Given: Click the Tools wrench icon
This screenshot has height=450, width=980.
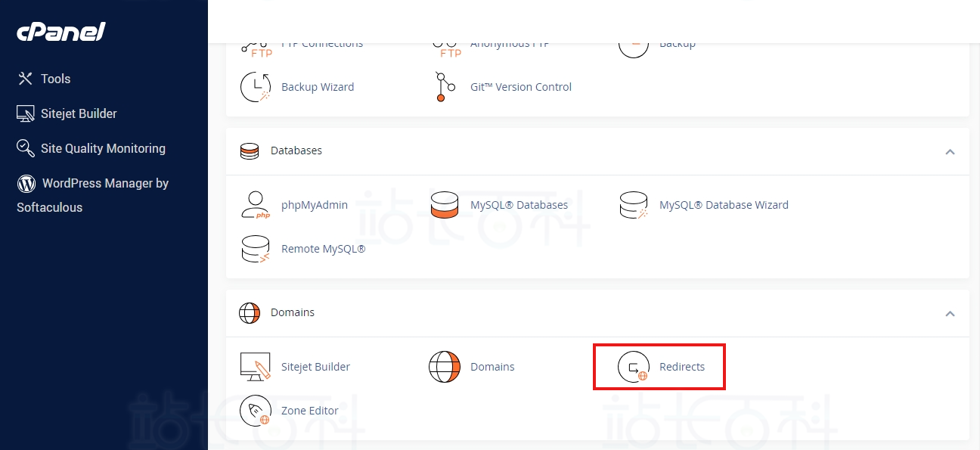Looking at the screenshot, I should [x=25, y=79].
